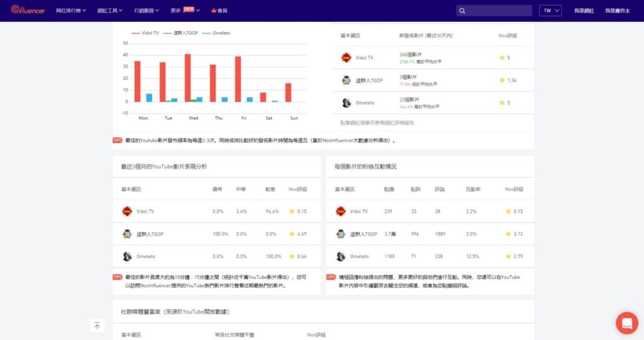Click Omeleto avatar in video performance table
This screenshot has width=644, height=340.
[x=127, y=256]
